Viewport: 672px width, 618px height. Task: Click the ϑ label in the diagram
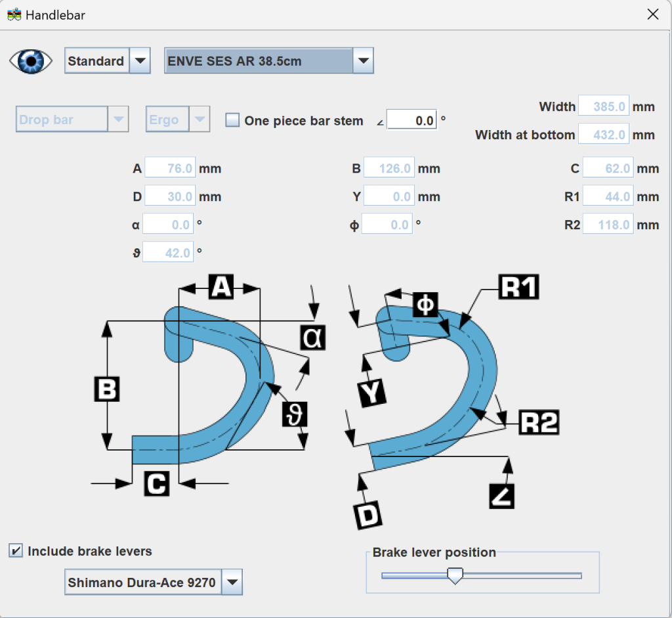point(295,414)
